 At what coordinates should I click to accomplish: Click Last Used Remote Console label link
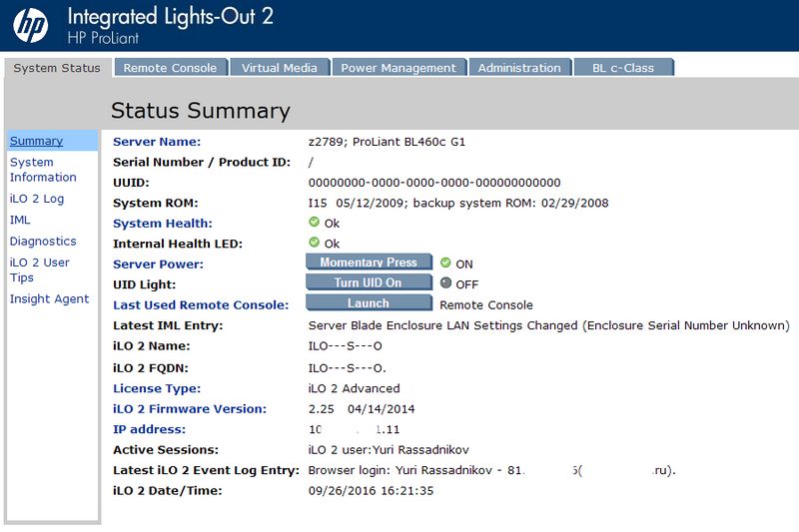click(201, 304)
